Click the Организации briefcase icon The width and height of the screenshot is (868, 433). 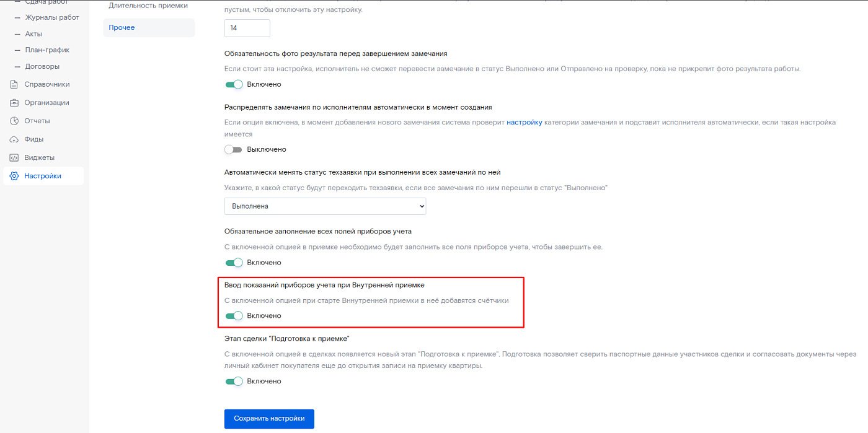click(14, 103)
